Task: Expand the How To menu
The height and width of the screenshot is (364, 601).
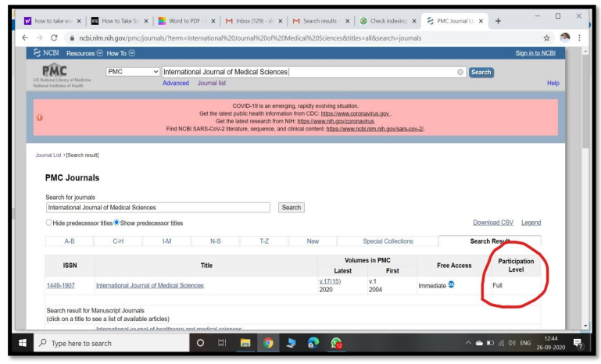Action: 120,53
